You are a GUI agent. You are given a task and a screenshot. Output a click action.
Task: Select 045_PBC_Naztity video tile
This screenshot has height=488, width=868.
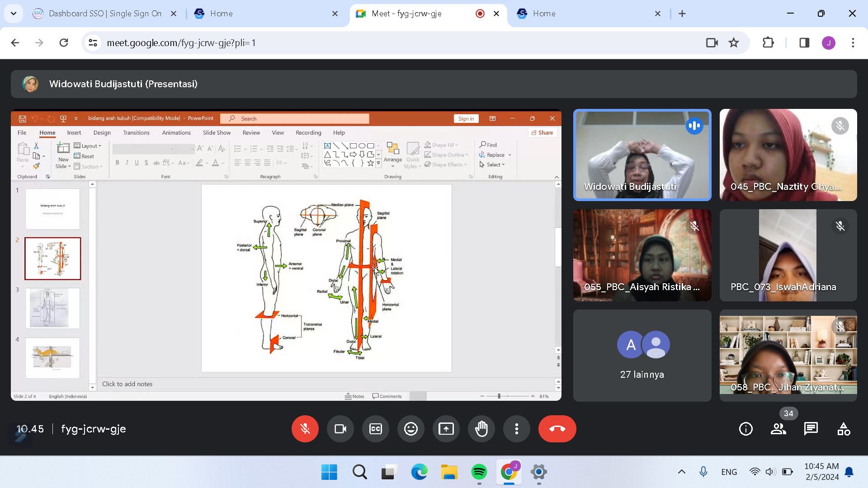pos(788,155)
